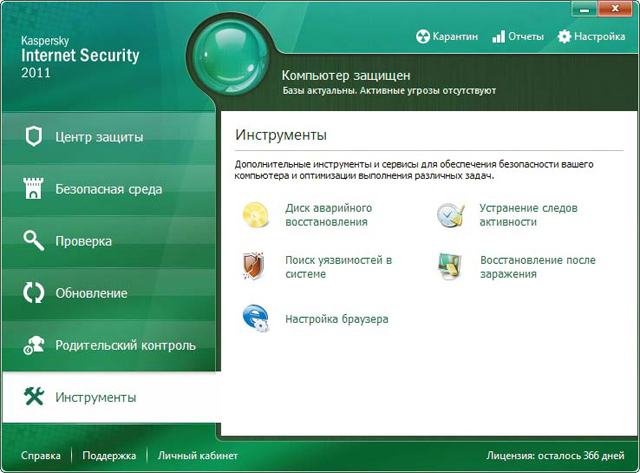Open Настройка settings link
The height and width of the screenshot is (473, 640).
click(x=600, y=36)
